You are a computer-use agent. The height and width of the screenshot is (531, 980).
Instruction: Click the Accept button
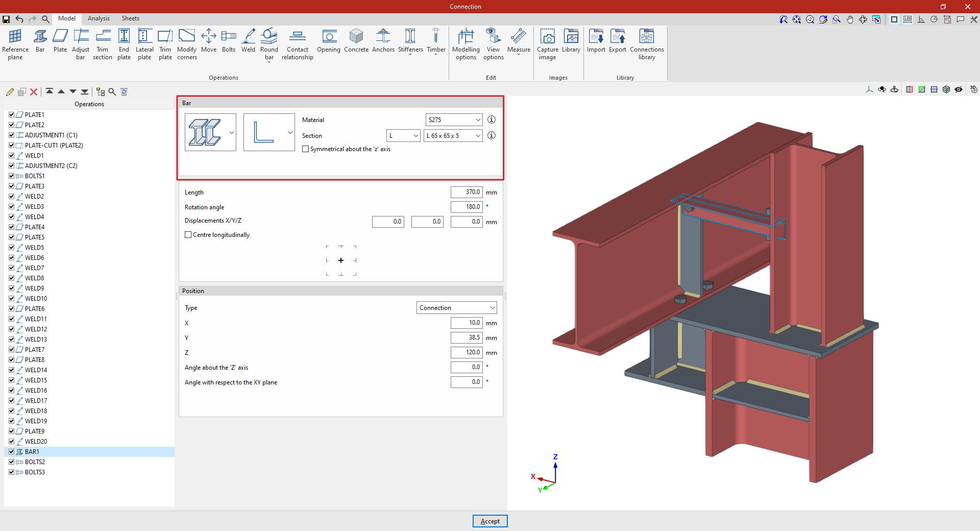tap(489, 521)
